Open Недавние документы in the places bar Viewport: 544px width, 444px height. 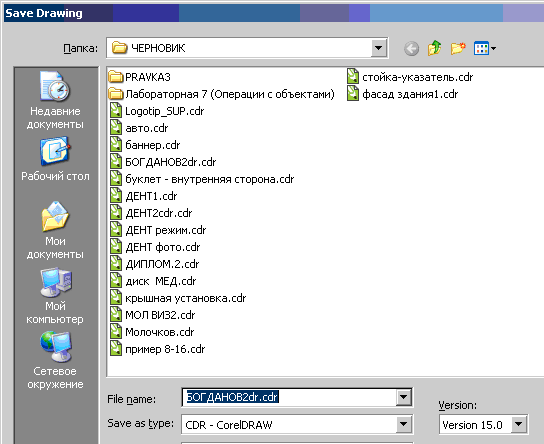click(55, 100)
